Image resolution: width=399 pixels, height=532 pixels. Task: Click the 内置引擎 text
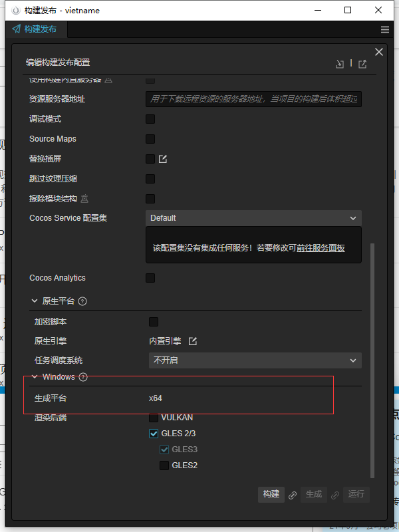click(165, 341)
